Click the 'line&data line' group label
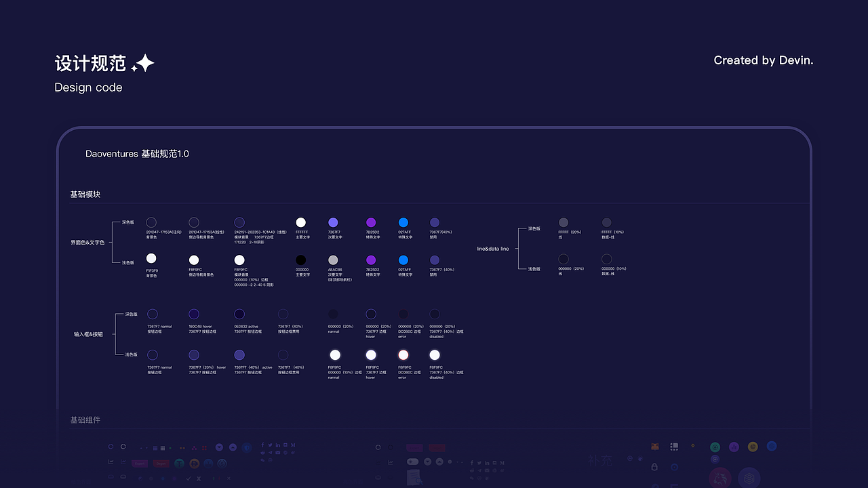 [x=493, y=249]
